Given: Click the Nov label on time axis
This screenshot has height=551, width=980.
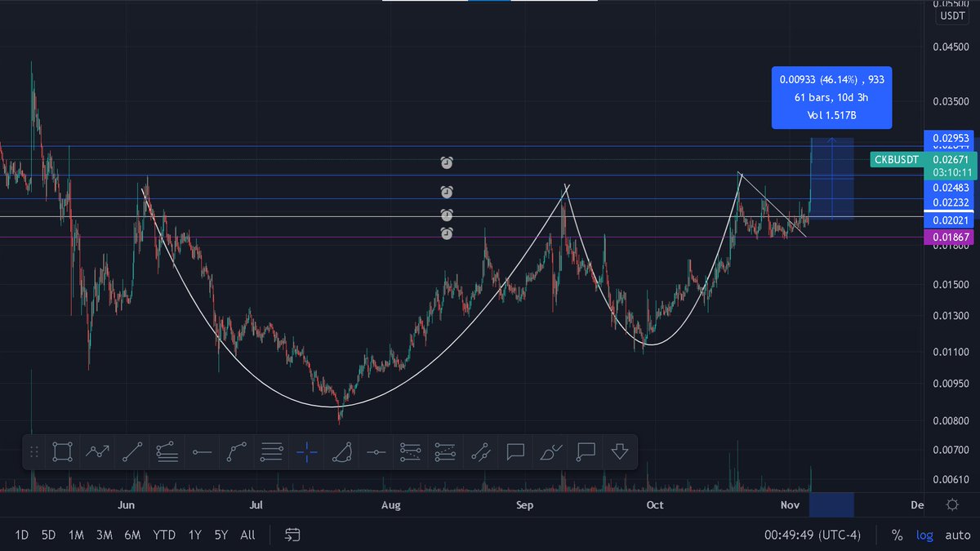Looking at the screenshot, I should point(790,505).
